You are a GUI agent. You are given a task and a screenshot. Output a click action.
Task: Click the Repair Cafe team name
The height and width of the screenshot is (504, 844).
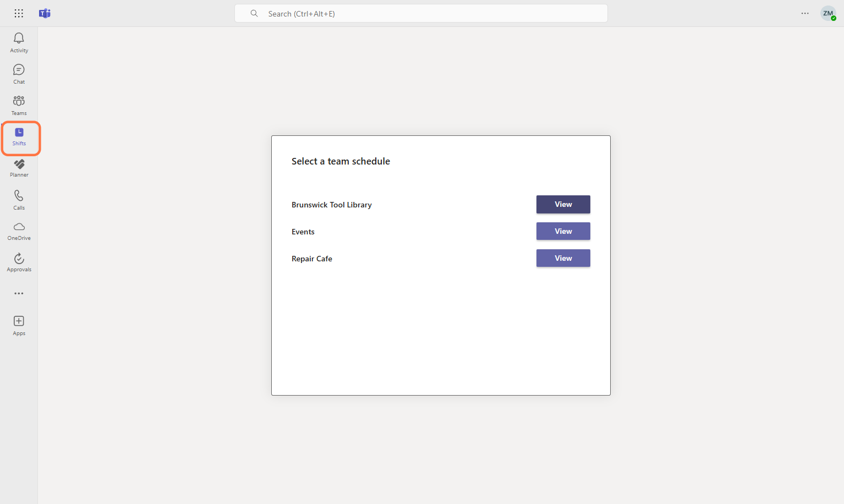312,259
